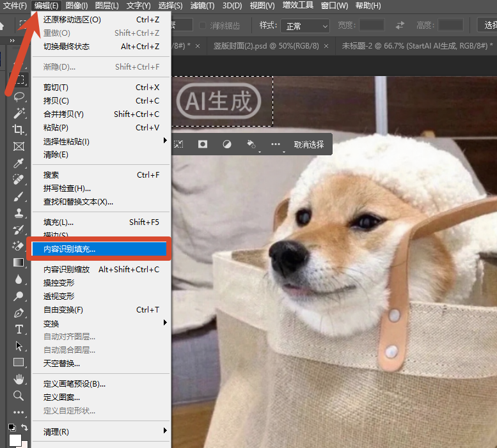Select the Crop tool

click(x=18, y=130)
